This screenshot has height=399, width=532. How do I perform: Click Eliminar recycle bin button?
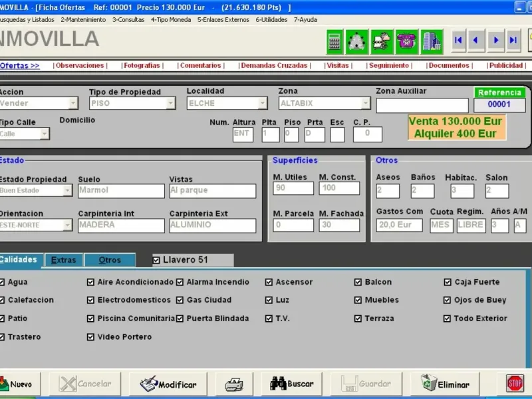pyautogui.click(x=445, y=384)
